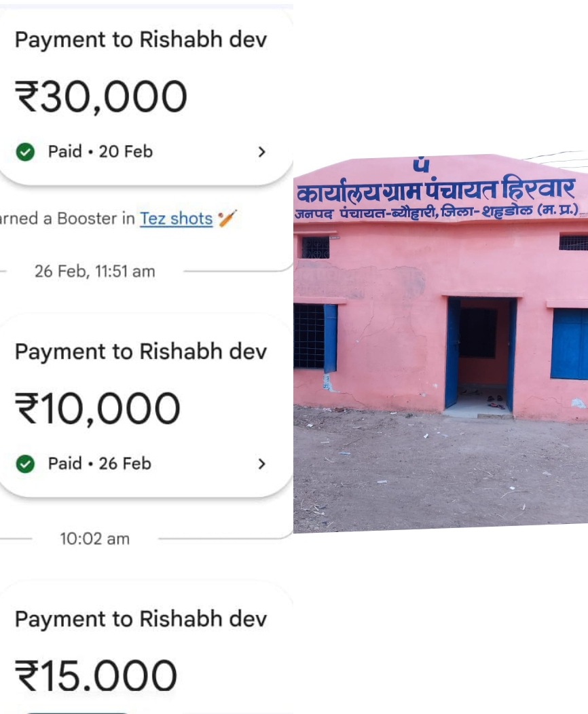This screenshot has height=714, width=588.
Task: Open the pink panchayat building photo
Action: [441, 343]
